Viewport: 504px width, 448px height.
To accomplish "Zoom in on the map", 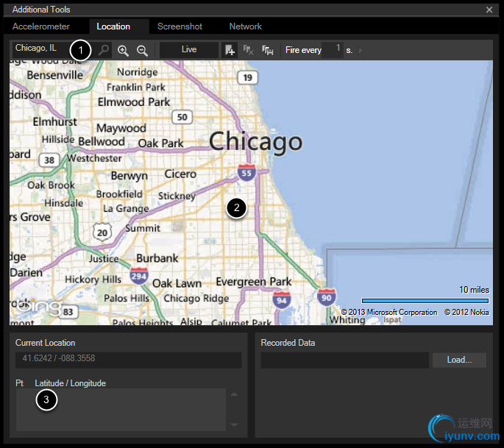I will click(x=123, y=50).
